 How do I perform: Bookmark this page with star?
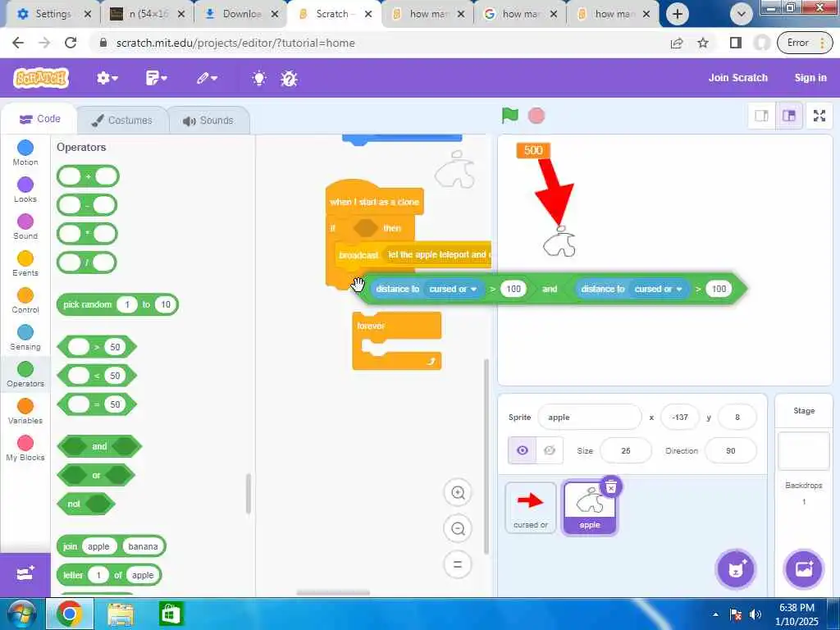click(703, 43)
